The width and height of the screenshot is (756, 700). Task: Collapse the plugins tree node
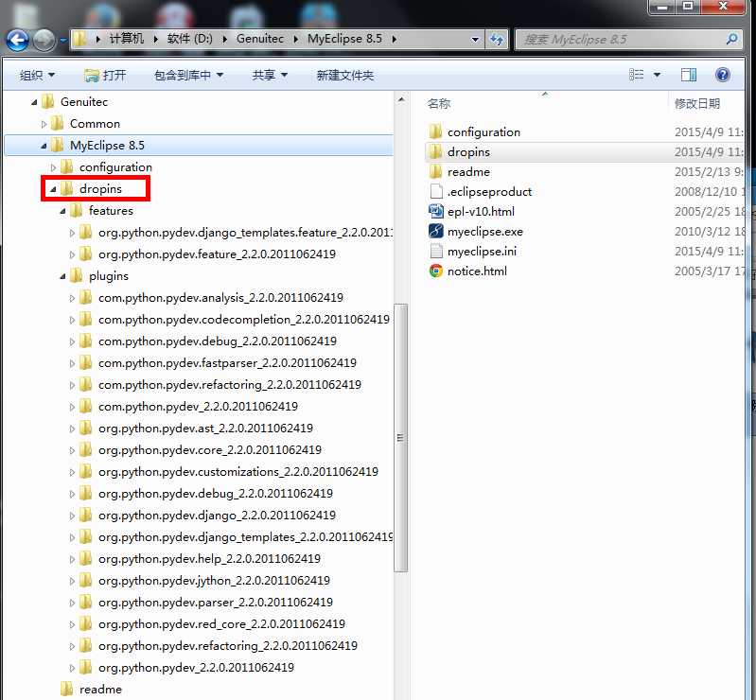click(x=62, y=277)
